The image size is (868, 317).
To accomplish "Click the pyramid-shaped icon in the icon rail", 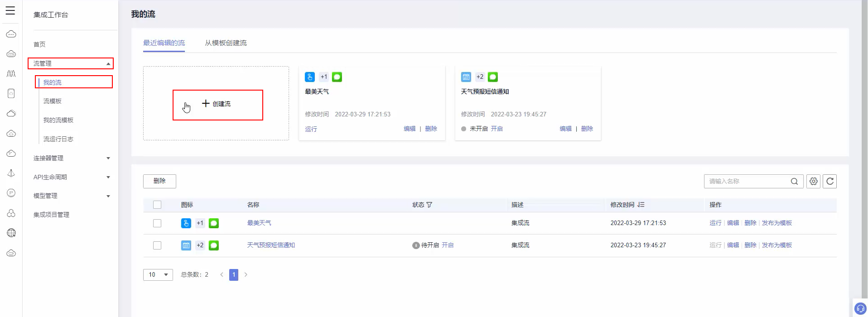I will 11,173.
